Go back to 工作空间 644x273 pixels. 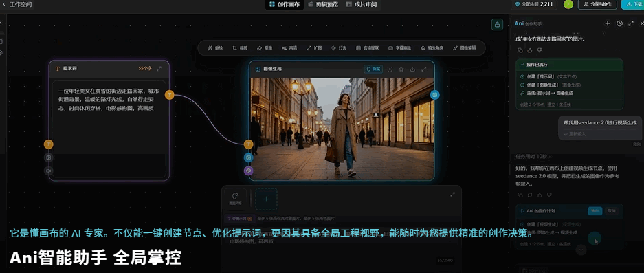coord(17,5)
